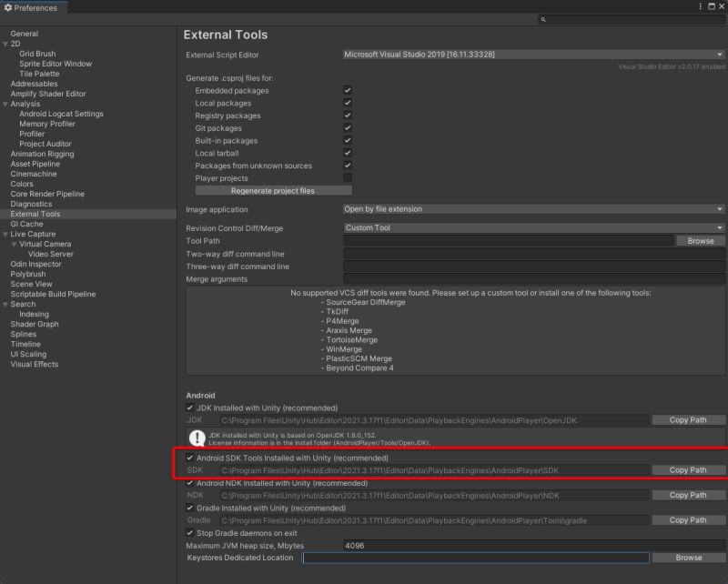The height and width of the screenshot is (584, 728).
Task: Open the Scene View preferences page
Action: click(30, 283)
